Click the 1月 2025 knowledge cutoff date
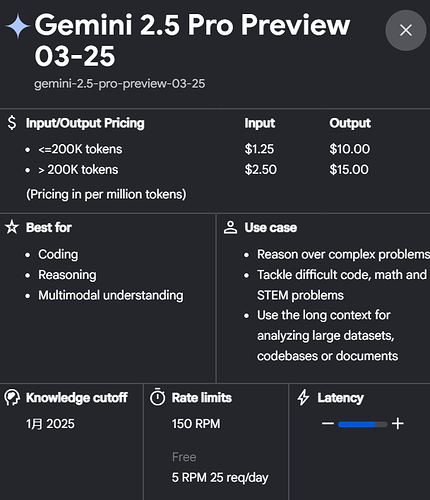The width and height of the screenshot is (430, 500). point(50,424)
